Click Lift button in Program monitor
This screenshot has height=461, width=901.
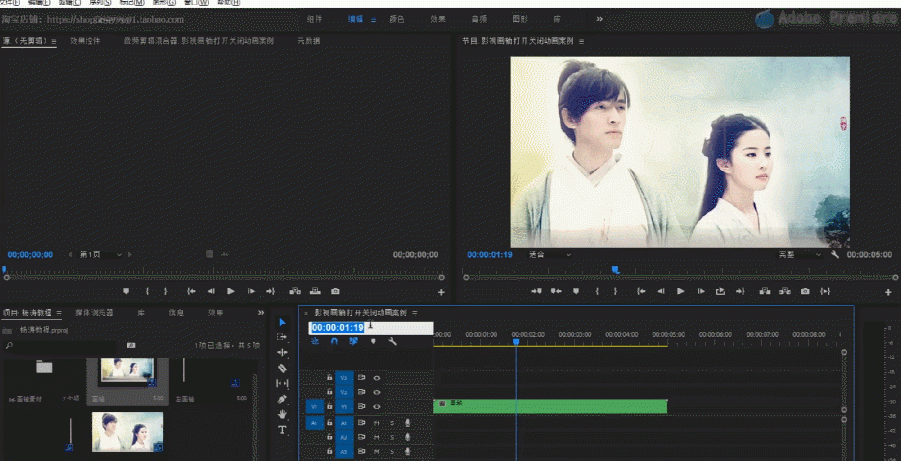765,291
